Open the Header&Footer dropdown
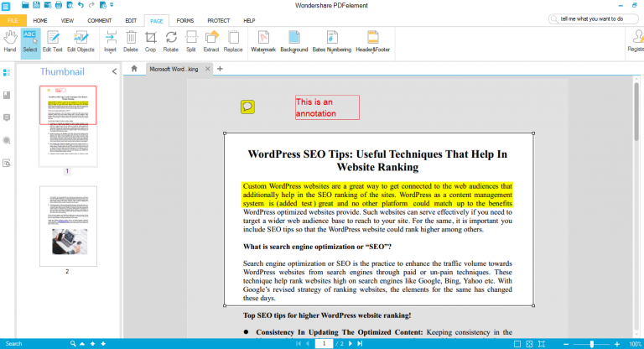The height and width of the screenshot is (349, 644). [x=373, y=41]
